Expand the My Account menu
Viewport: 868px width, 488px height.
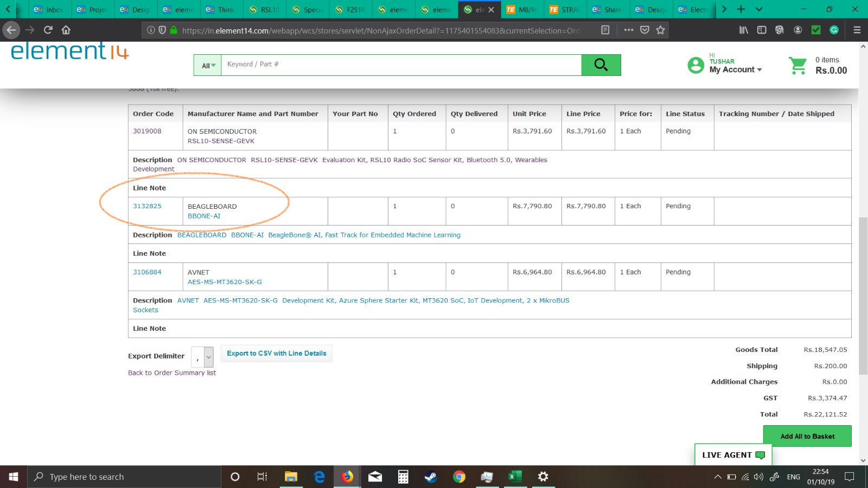pyautogui.click(x=736, y=69)
